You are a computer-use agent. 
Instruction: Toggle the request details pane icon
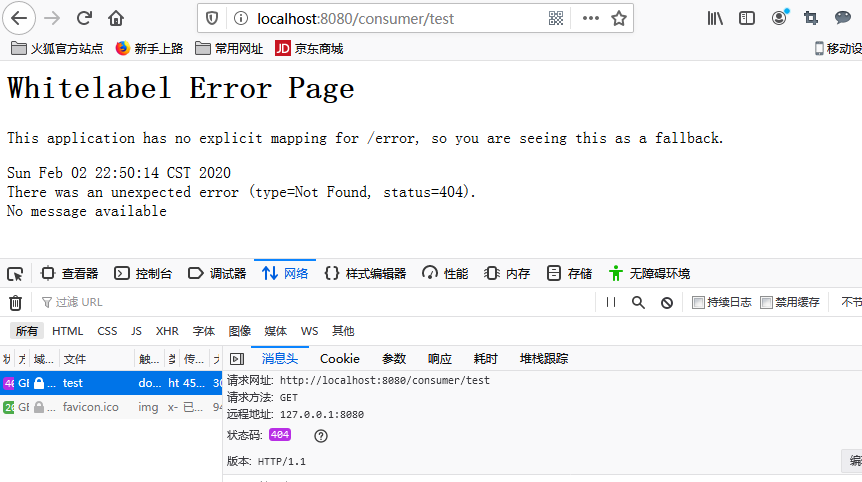tap(237, 359)
